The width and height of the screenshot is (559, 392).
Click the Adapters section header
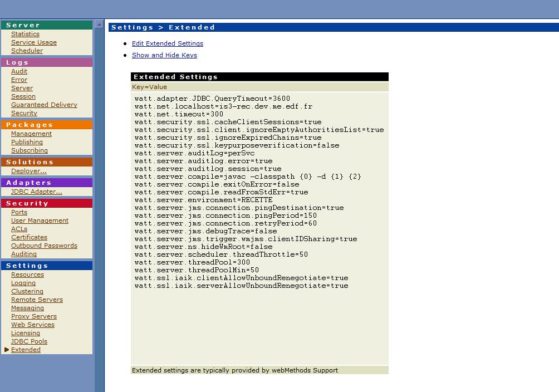[x=47, y=183]
